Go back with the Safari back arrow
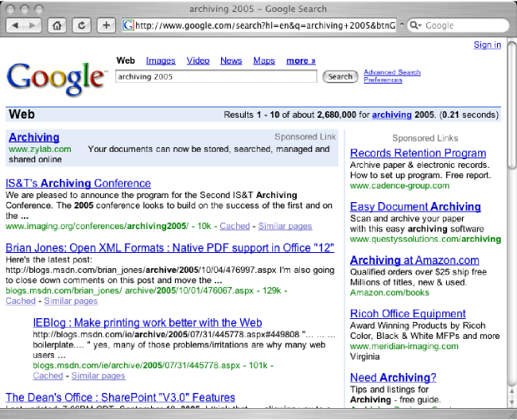The image size is (517, 420). [x=15, y=25]
